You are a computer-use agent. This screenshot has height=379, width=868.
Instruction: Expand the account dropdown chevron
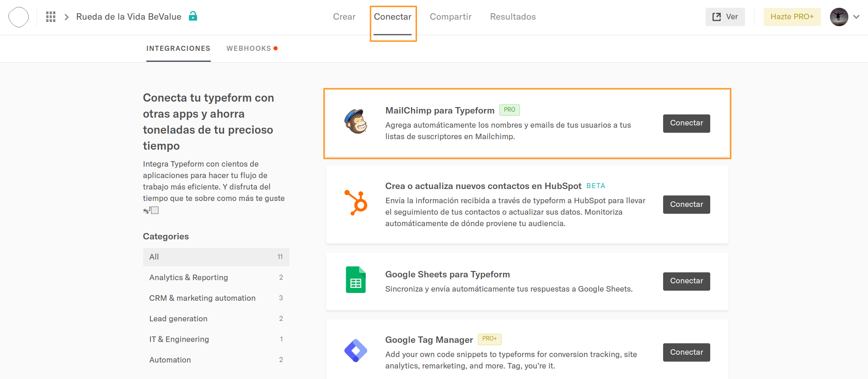(x=857, y=17)
